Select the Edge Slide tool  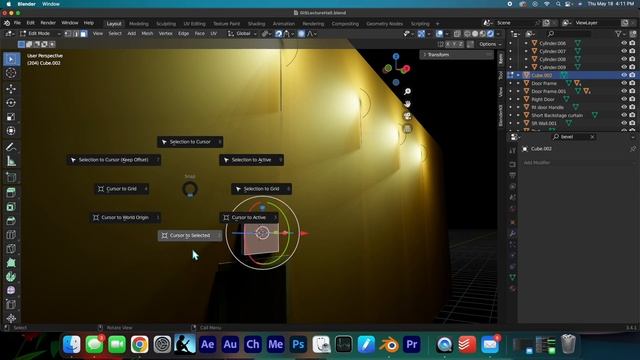pos(11,304)
